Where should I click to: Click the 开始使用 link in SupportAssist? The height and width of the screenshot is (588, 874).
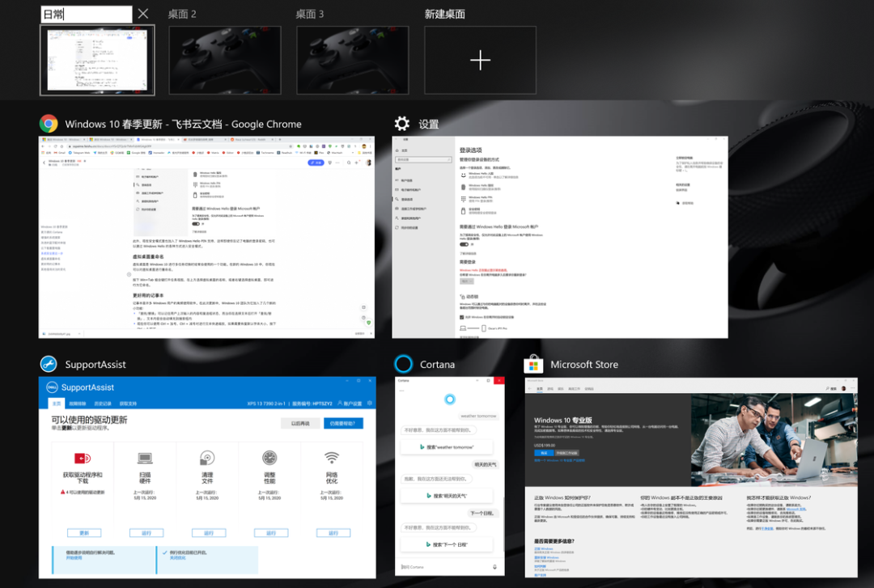point(74,558)
